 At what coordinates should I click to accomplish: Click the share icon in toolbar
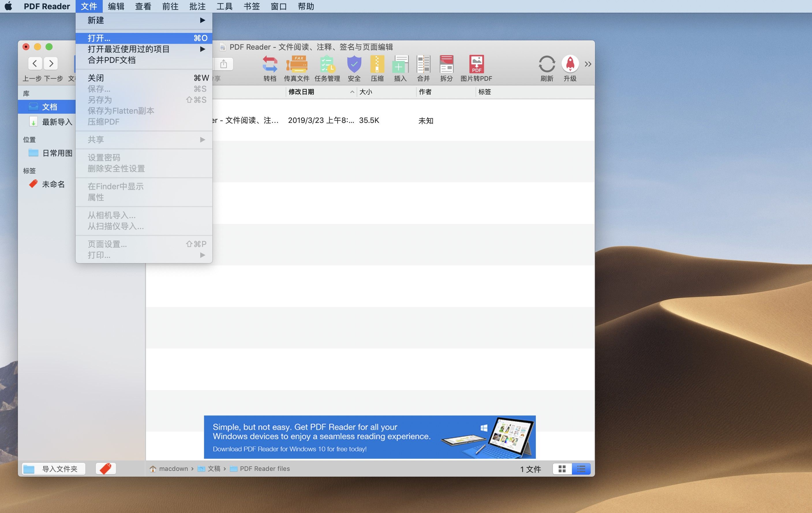223,64
